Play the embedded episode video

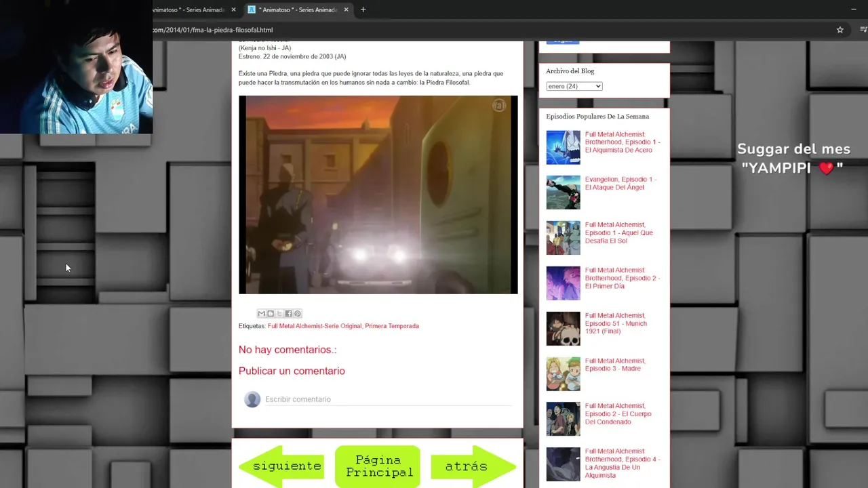[x=378, y=195]
